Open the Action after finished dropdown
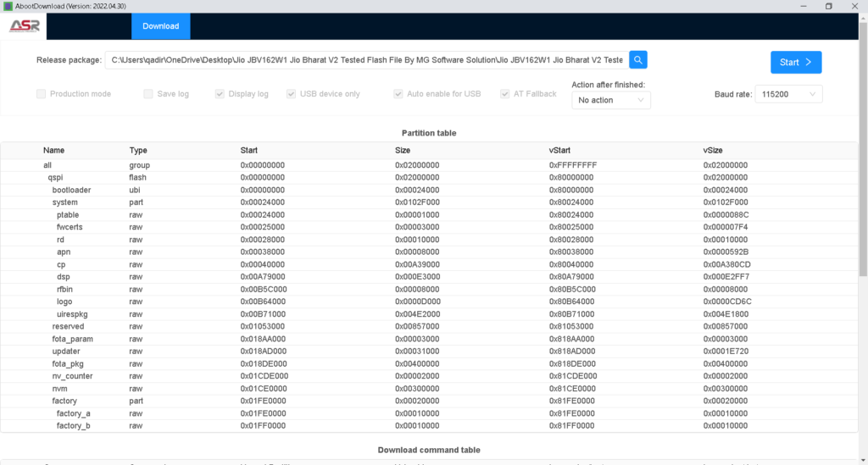Screen dimensions: 868x465 (x=610, y=100)
